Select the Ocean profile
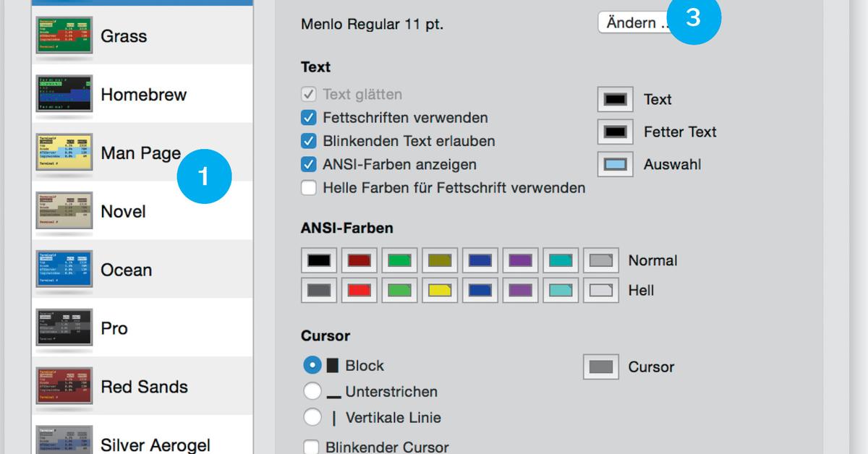 pos(126,270)
